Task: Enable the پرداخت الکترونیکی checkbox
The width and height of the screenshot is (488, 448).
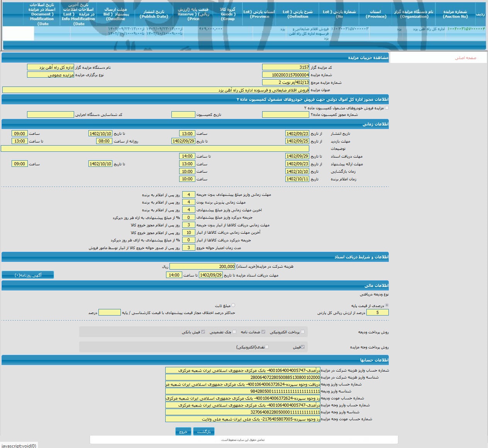Action: coord(303,332)
